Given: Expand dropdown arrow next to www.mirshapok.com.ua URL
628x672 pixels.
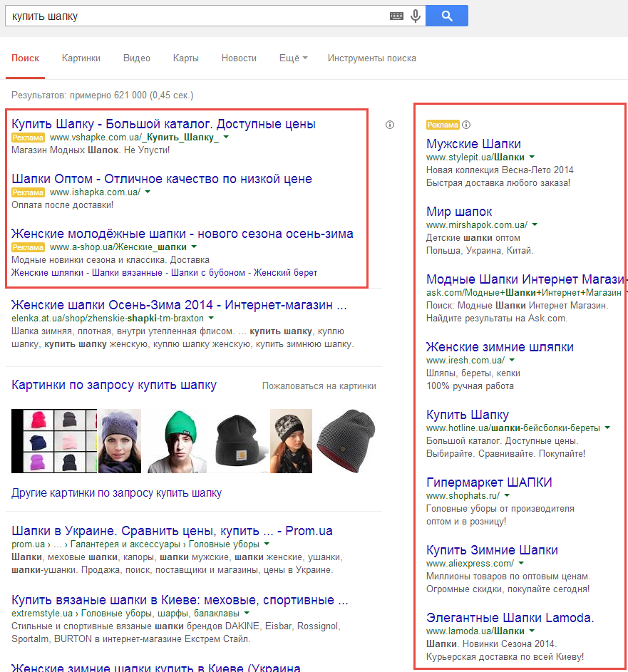Looking at the screenshot, I should tap(535, 224).
